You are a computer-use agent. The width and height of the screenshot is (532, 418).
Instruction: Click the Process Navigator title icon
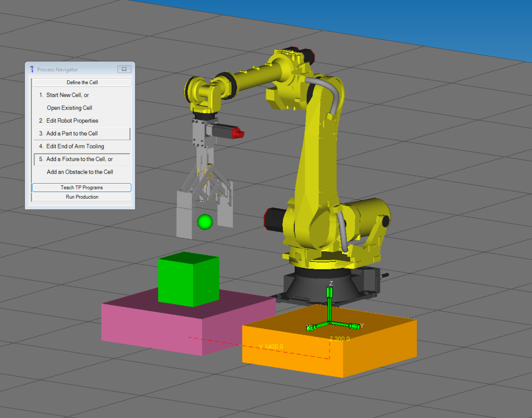32,69
